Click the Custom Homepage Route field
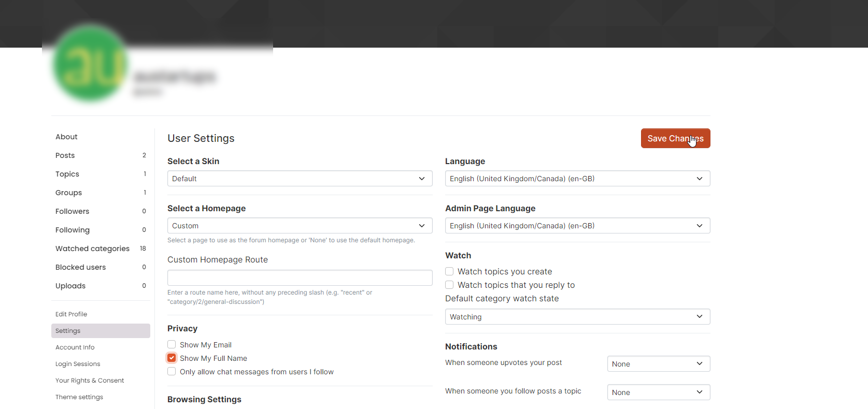The image size is (868, 409). (300, 278)
